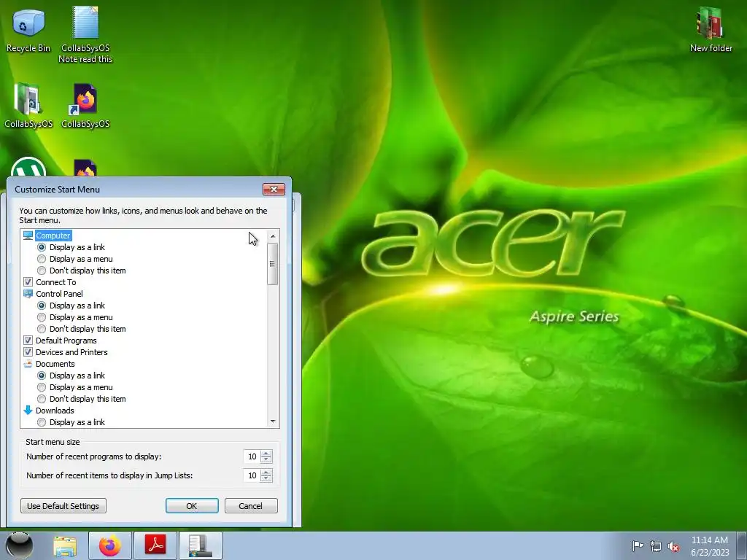
Task: Choose Don't display this item under Control Panel
Action: coord(42,329)
